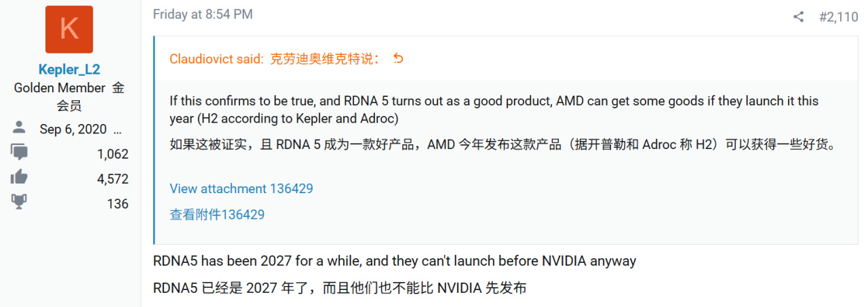
Task: Open post permalink #2,110
Action: 838,17
